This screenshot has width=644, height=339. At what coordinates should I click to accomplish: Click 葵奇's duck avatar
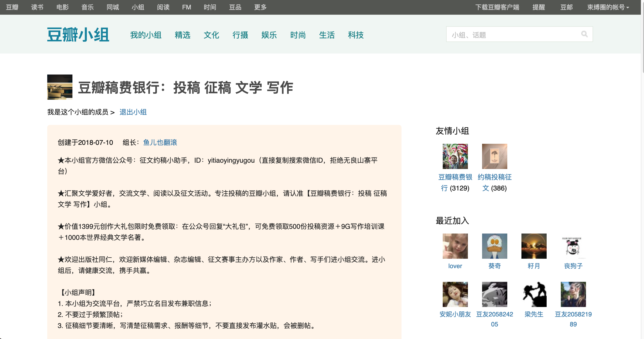(494, 246)
